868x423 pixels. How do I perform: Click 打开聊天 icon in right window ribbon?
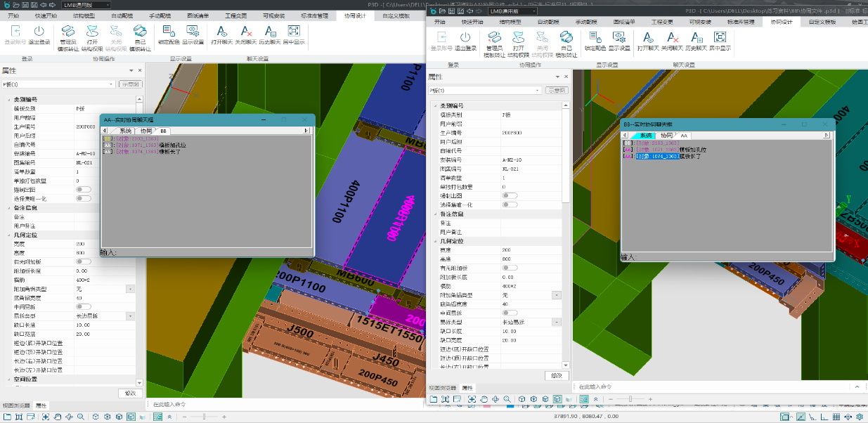point(647,38)
